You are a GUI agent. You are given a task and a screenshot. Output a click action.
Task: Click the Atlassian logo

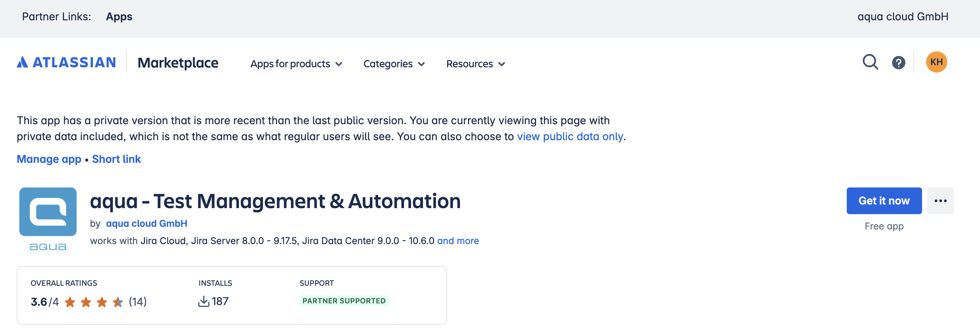(x=66, y=62)
